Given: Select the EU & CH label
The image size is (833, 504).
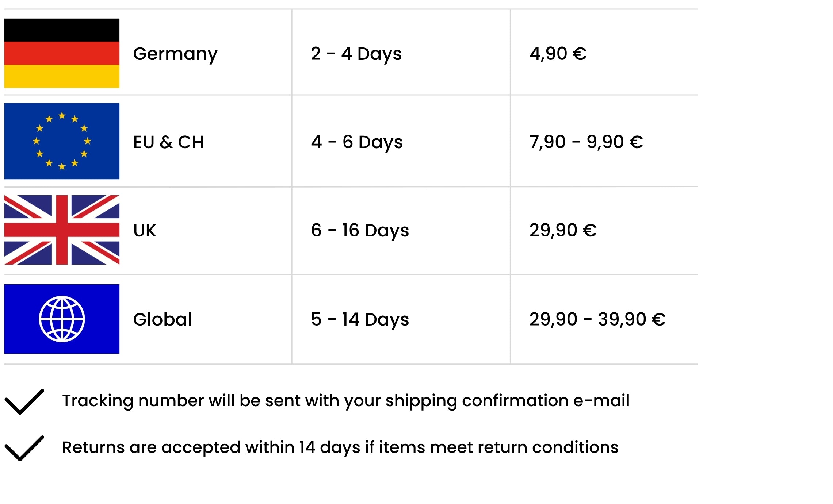Looking at the screenshot, I should point(168,142).
